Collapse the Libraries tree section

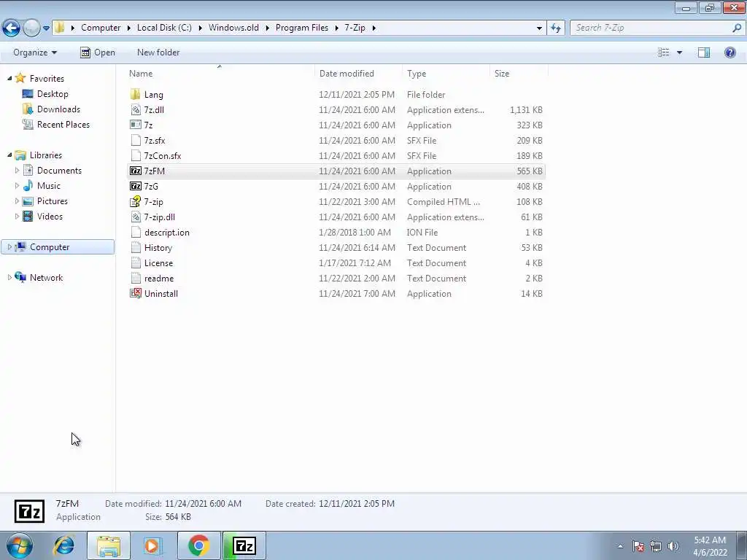click(9, 155)
